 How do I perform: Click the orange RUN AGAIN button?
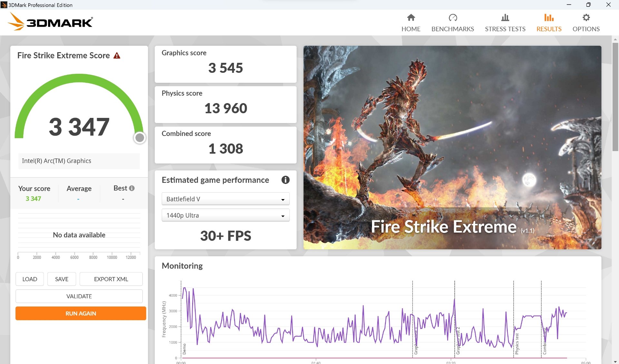click(x=81, y=313)
